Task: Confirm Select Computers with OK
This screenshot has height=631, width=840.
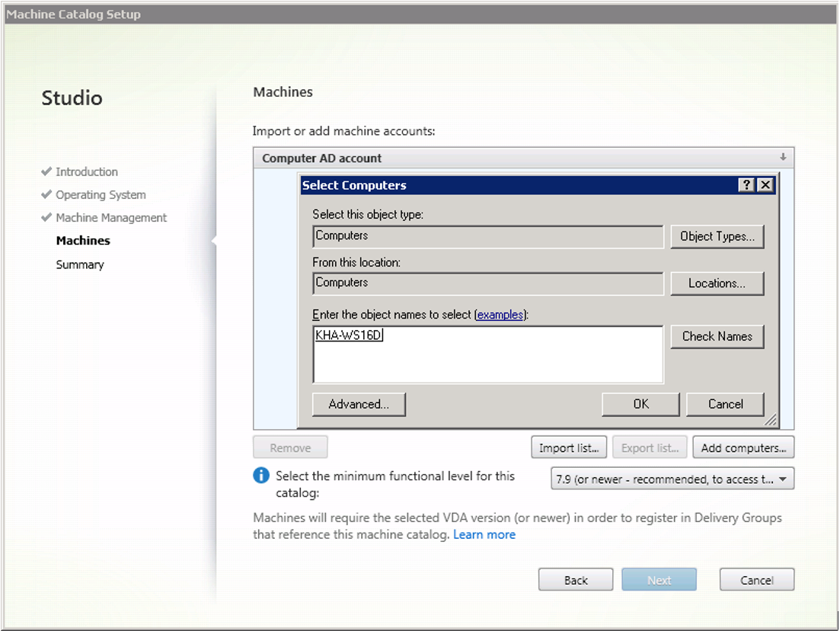Action: (x=640, y=404)
